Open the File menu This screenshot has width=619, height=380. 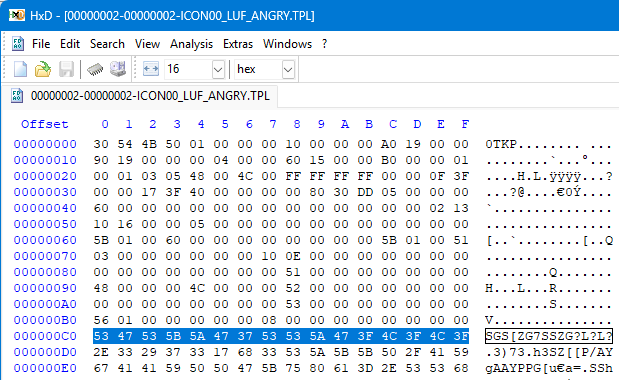tap(41, 44)
